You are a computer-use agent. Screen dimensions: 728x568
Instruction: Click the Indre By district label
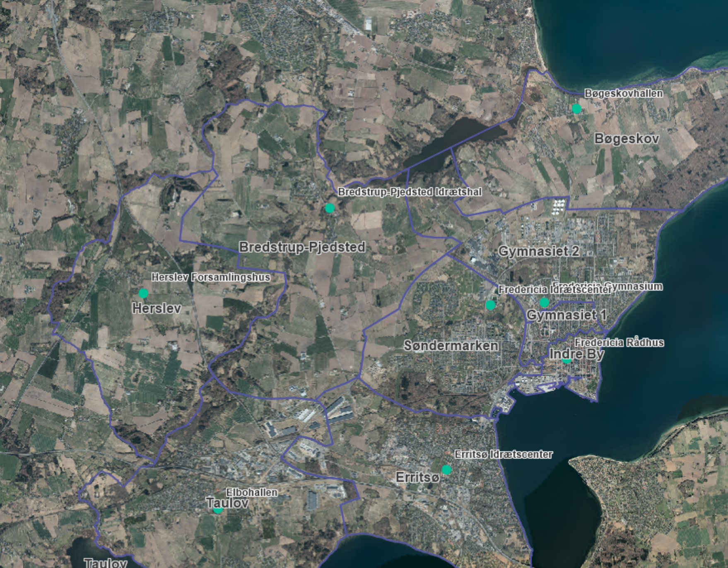[x=576, y=354]
